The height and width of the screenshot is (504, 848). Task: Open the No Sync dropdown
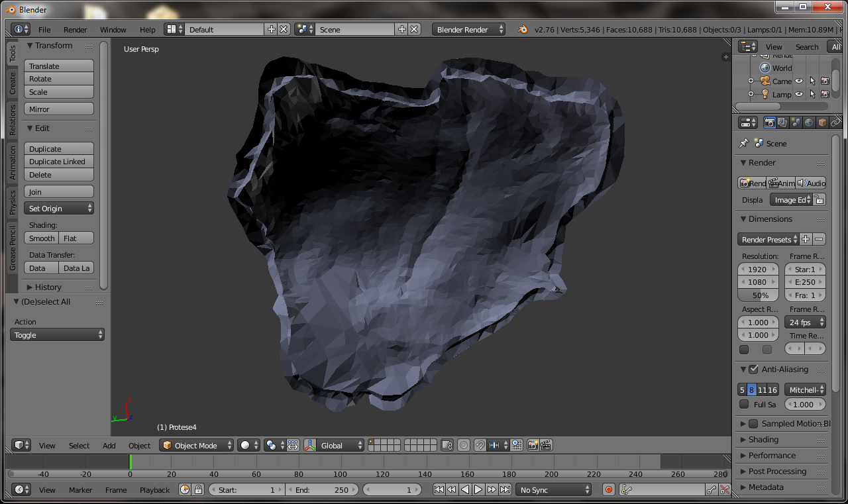click(x=554, y=489)
